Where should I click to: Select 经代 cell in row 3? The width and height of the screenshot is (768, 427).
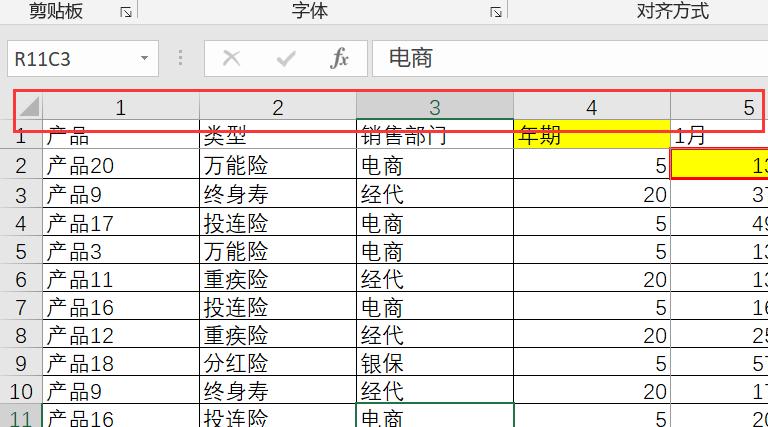[435, 194]
